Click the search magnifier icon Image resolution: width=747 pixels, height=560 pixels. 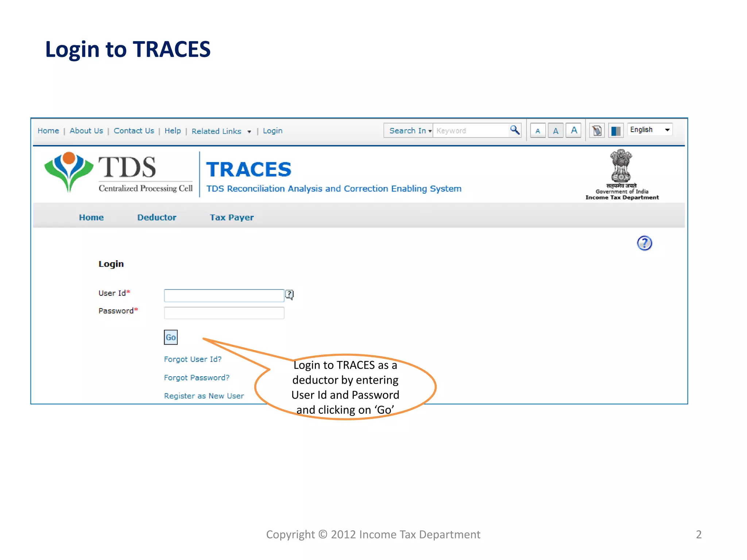point(515,130)
